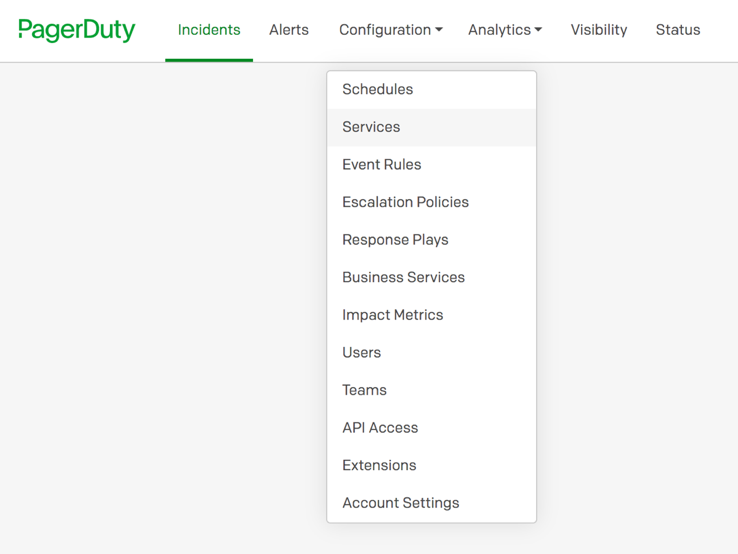
Task: Select Impact Metrics from the list
Action: pyautogui.click(x=432, y=315)
